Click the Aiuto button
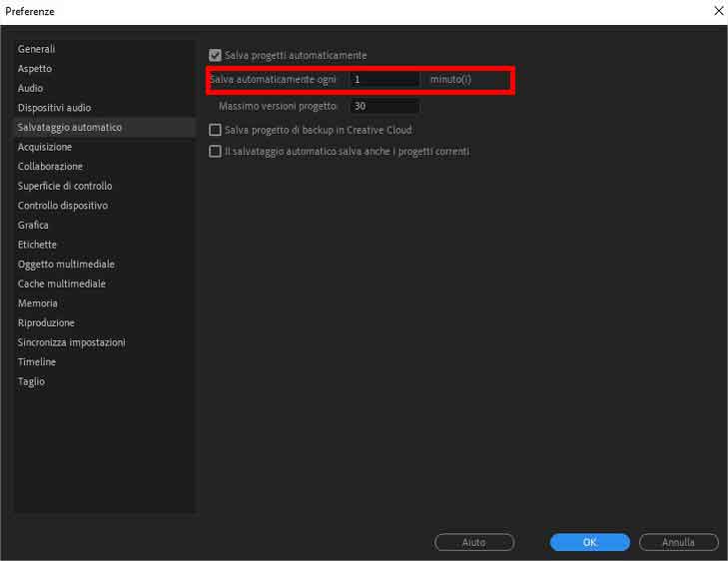This screenshot has width=728, height=561. pos(474,542)
